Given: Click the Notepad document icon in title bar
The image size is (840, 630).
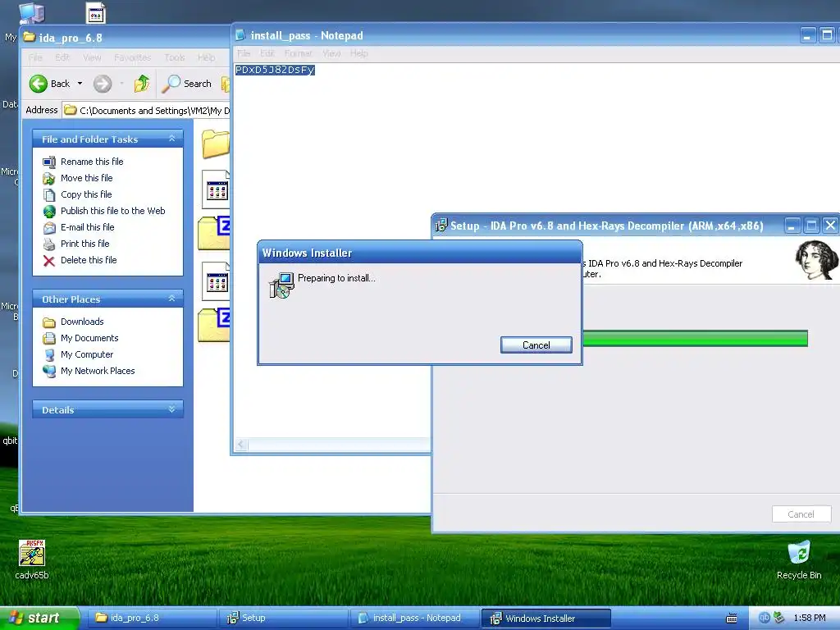Looking at the screenshot, I should 240,34.
